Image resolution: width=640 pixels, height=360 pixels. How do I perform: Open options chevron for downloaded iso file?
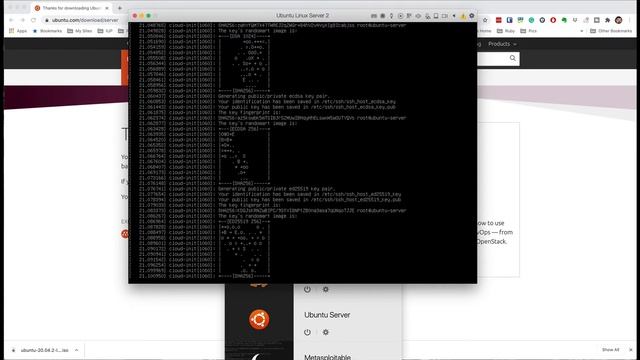[76, 350]
